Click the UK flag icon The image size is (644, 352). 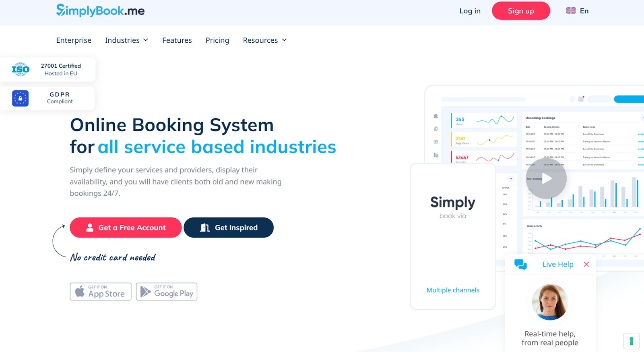tap(571, 11)
